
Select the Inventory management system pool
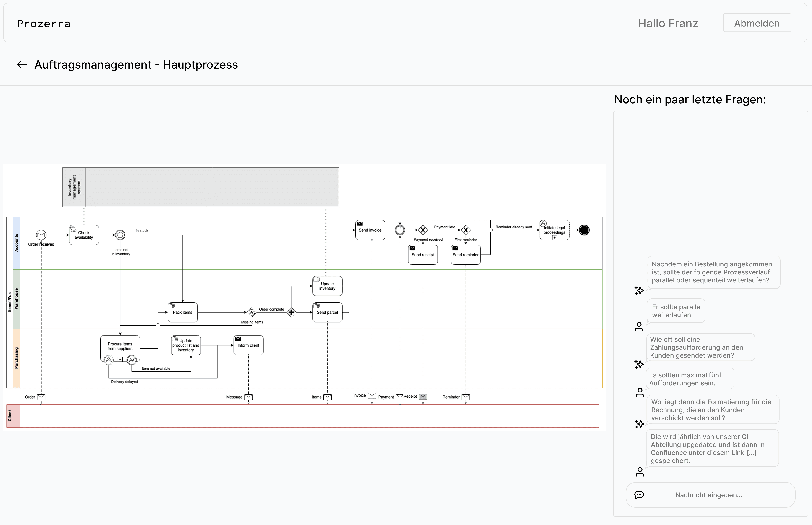pos(201,187)
